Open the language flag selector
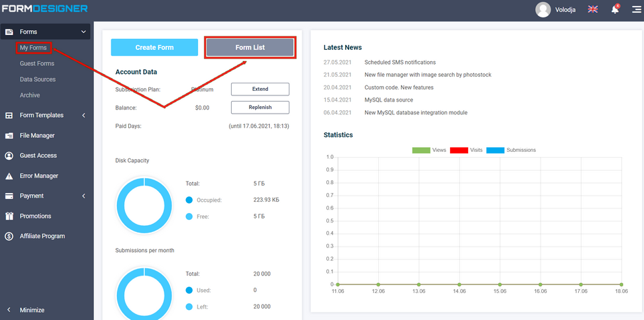Screen dimensions: 644x320 (592, 9)
